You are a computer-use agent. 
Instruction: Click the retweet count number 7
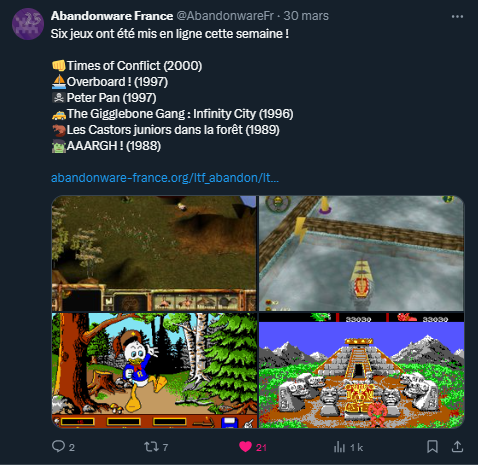[165, 447]
